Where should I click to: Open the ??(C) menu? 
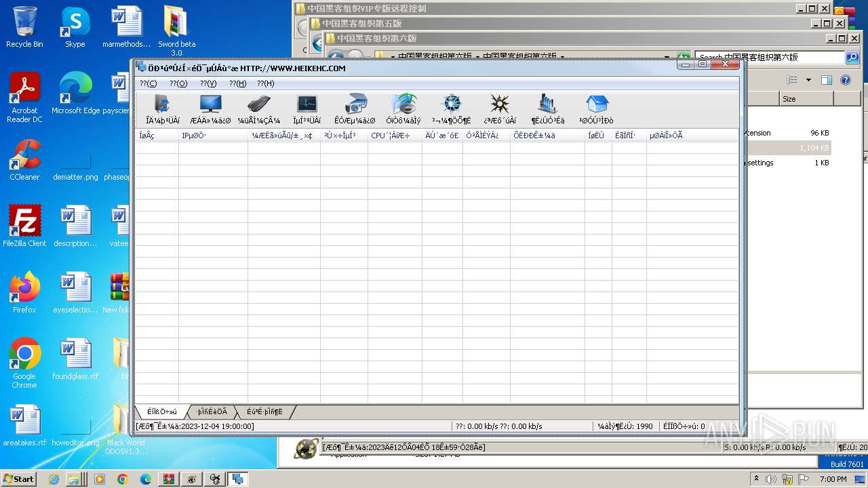tap(148, 83)
